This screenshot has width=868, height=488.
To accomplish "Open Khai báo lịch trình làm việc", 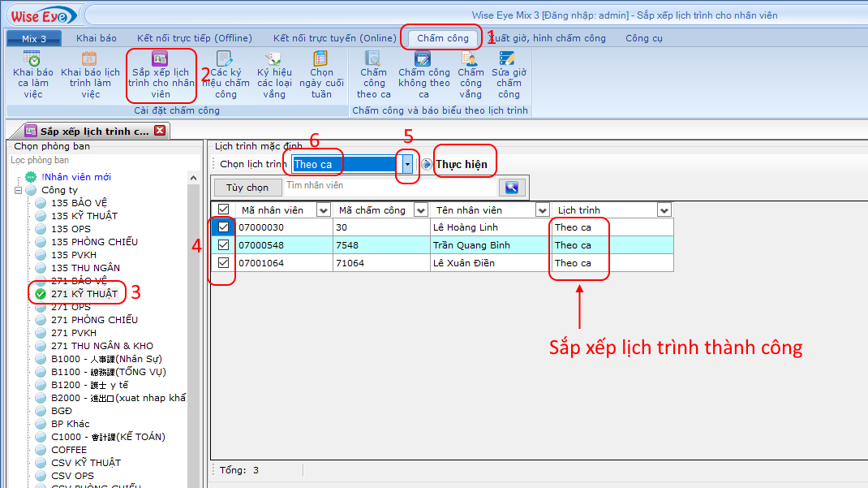I will 90,73.
